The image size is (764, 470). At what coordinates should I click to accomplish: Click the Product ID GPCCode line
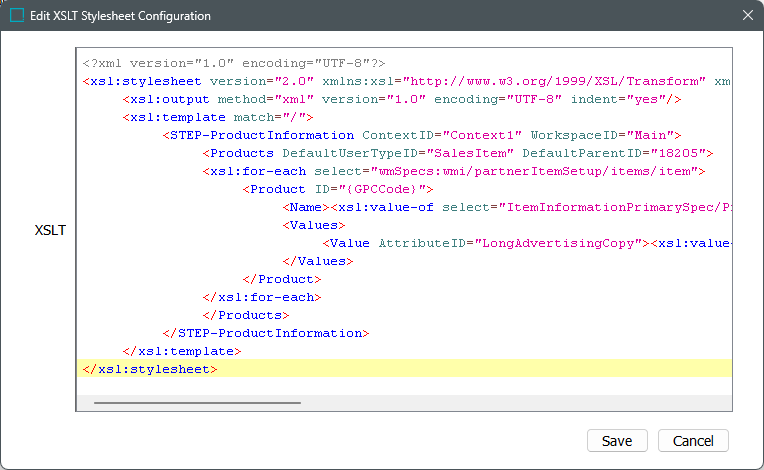click(338, 189)
